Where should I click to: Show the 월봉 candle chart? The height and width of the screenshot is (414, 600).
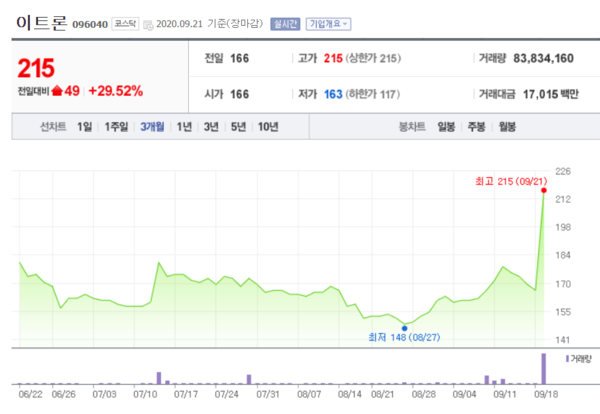click(x=507, y=127)
